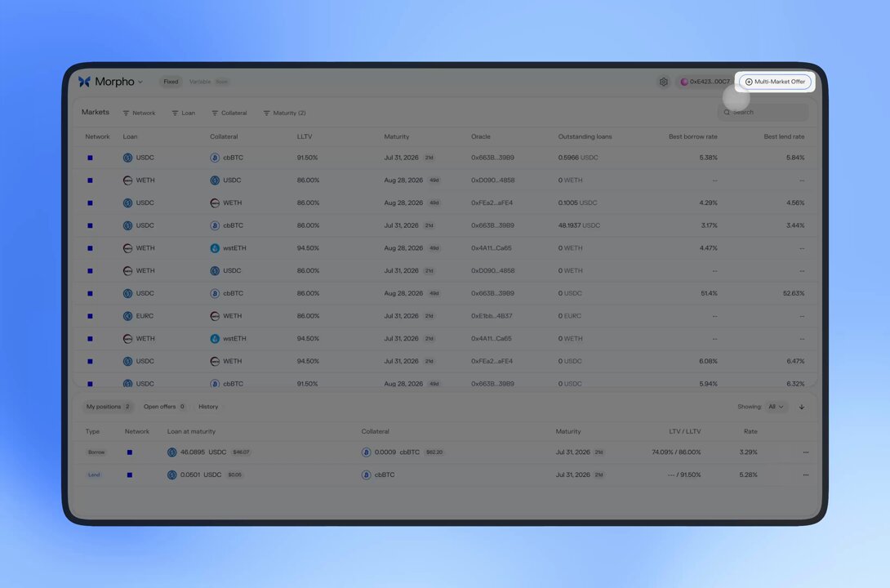The width and height of the screenshot is (890, 588).
Task: Click the network square in the EURC market row
Action: click(x=90, y=316)
